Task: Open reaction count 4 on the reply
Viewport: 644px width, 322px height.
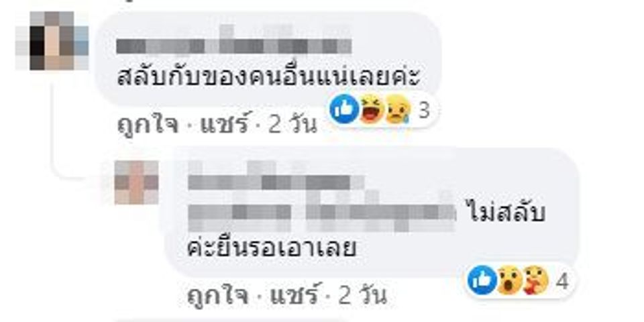Action: pyautogui.click(x=562, y=281)
